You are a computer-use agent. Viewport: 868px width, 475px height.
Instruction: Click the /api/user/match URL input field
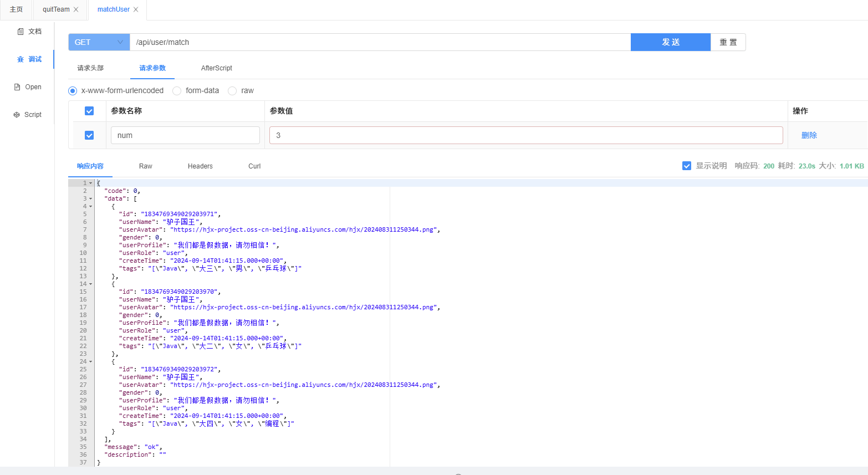(380, 42)
